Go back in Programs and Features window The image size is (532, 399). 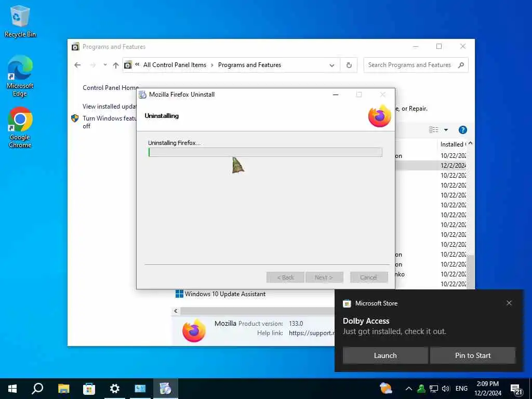point(77,65)
